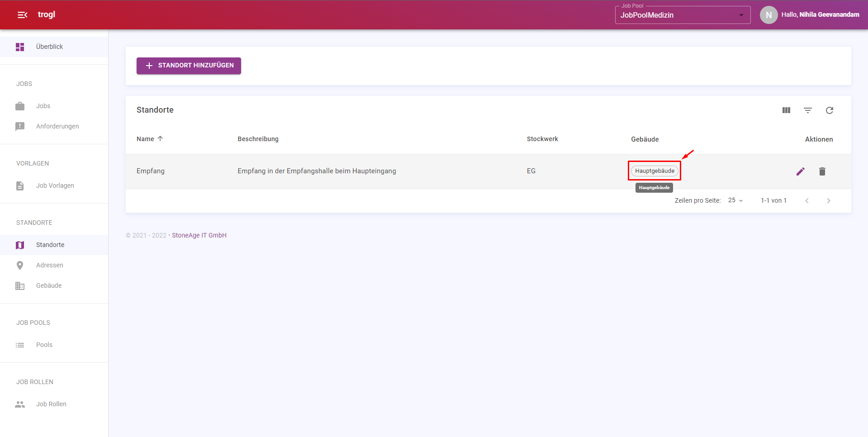Edit the Empfang location with pencil icon
Viewport: 868px width, 437px height.
point(801,171)
